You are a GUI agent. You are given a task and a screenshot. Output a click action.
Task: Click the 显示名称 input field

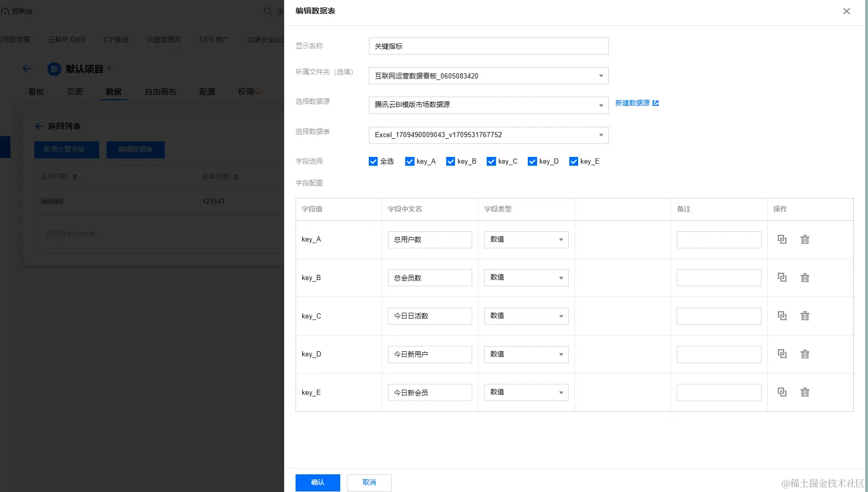click(x=488, y=46)
